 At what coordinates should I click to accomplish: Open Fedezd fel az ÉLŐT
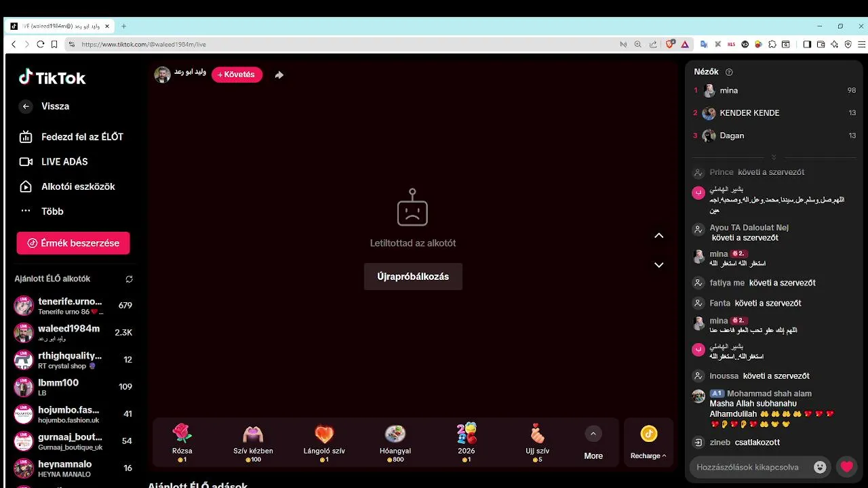click(x=73, y=137)
